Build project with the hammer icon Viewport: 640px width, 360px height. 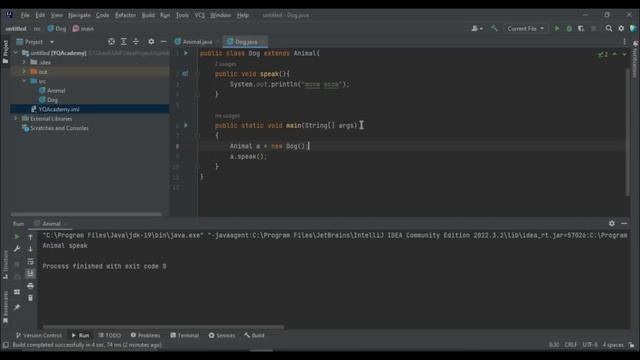point(494,29)
